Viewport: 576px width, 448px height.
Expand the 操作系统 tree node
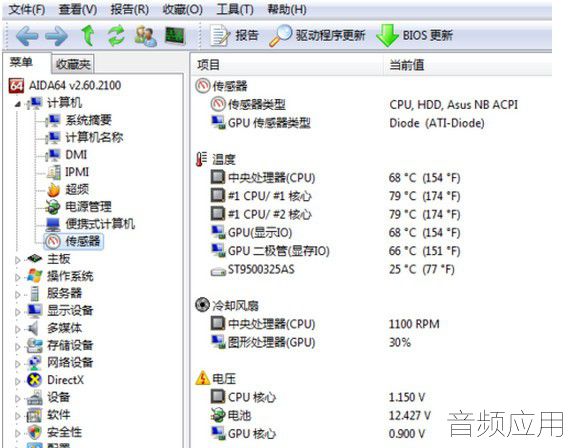(17, 277)
